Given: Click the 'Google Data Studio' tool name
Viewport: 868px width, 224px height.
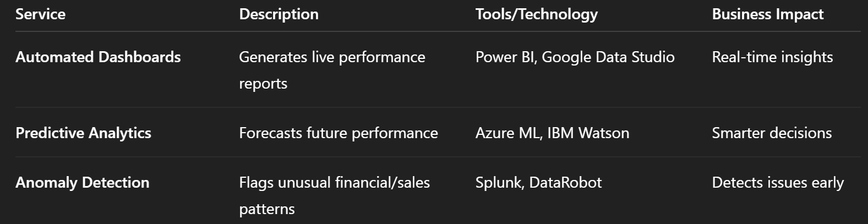Looking at the screenshot, I should tap(608, 57).
